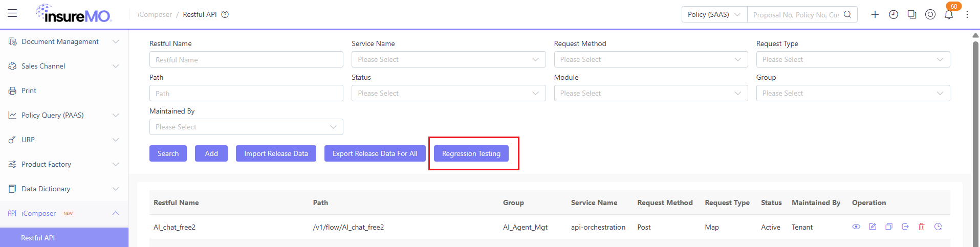This screenshot has width=980, height=247.
Task: Click Import Release Data button
Action: 276,153
